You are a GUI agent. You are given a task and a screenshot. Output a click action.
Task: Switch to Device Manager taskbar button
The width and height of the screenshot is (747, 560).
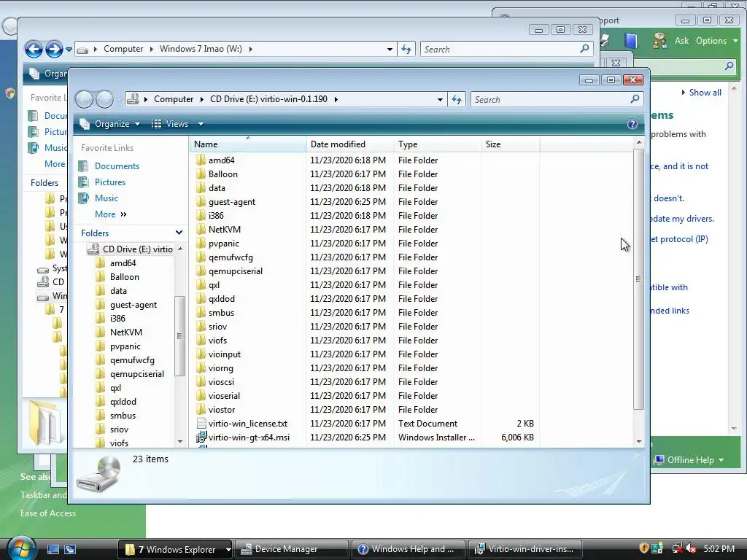291,549
